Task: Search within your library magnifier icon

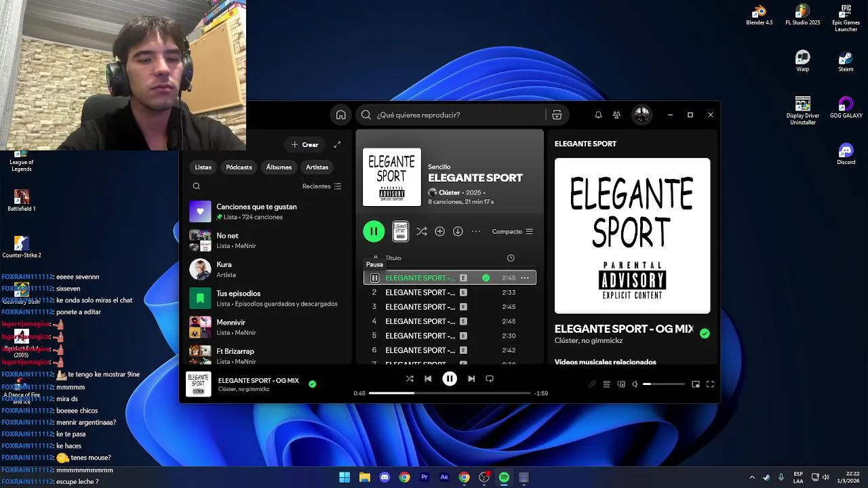Action: [x=197, y=186]
